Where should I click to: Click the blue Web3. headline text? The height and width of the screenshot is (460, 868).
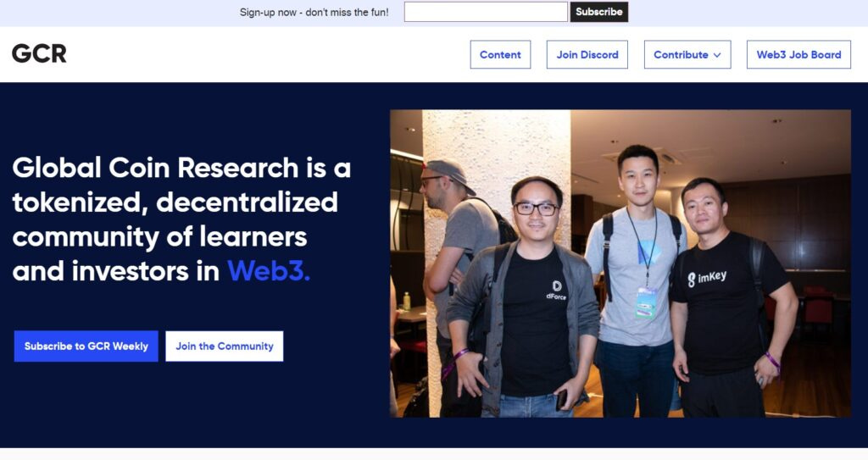point(269,271)
